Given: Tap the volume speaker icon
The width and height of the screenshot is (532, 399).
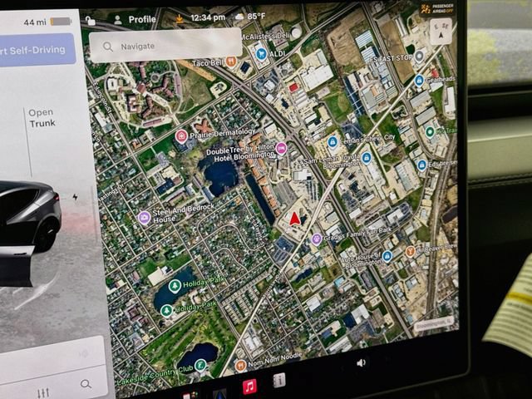Looking at the screenshot, I should [x=361, y=362].
